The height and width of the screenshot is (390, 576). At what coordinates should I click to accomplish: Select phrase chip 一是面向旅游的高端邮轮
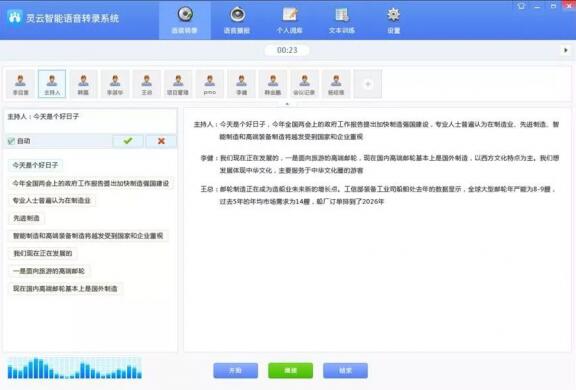(x=49, y=271)
